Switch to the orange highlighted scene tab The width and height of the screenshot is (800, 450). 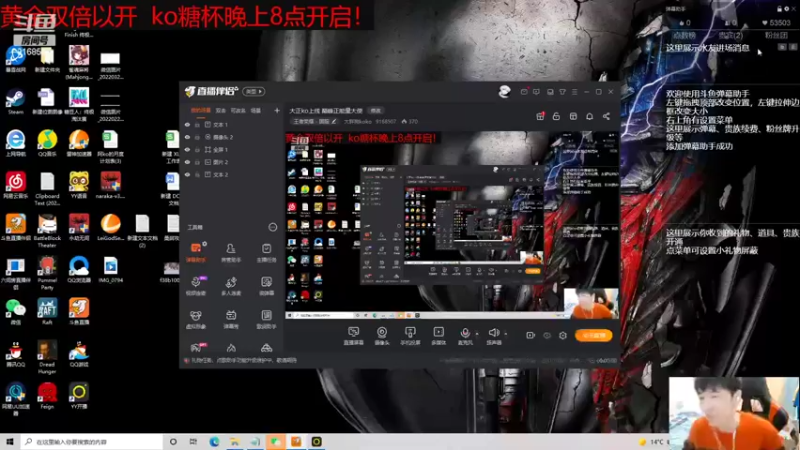point(201,110)
